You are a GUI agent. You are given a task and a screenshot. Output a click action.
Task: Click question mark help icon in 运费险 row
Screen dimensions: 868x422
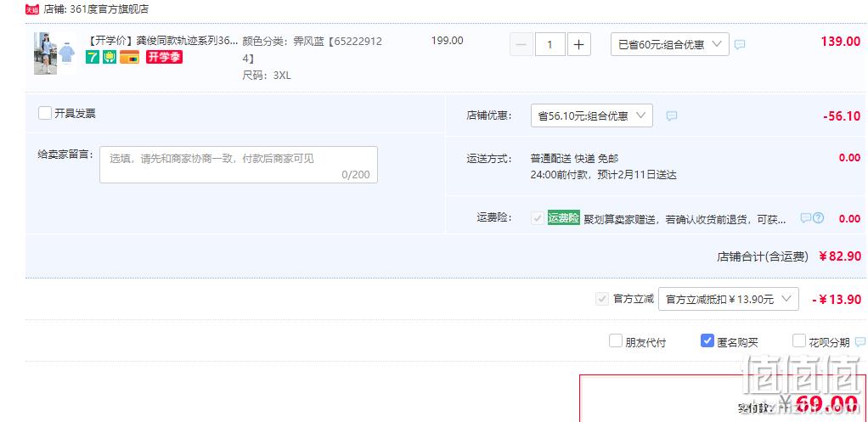[818, 218]
